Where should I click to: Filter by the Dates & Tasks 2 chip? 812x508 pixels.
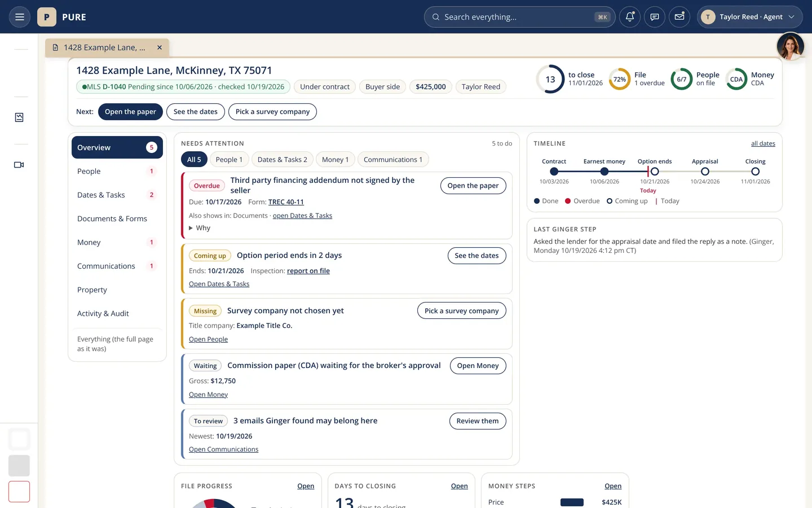point(283,160)
